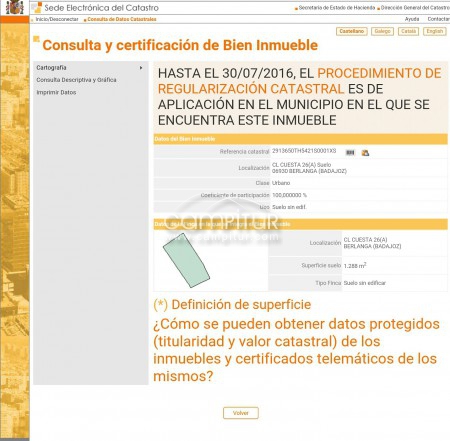This screenshot has width=450, height=441.
Task: Click the Tipo Finca value Suelo sin edificar
Action: [365, 283]
